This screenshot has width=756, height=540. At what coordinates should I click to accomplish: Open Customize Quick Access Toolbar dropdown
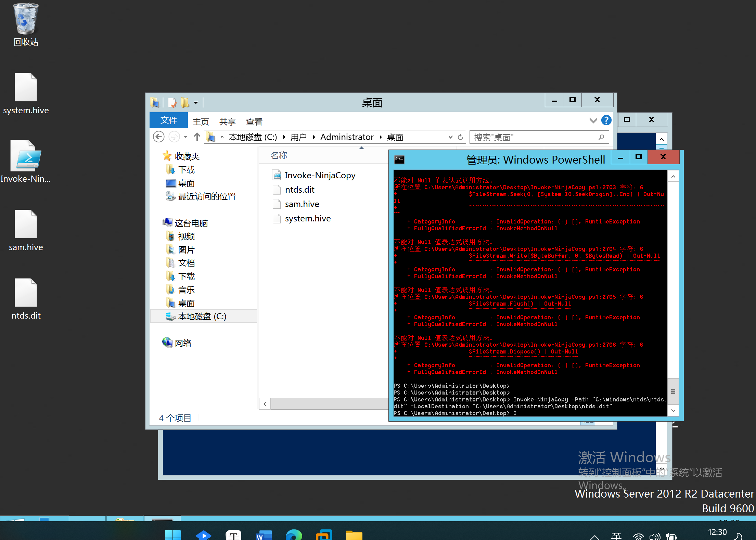click(196, 102)
